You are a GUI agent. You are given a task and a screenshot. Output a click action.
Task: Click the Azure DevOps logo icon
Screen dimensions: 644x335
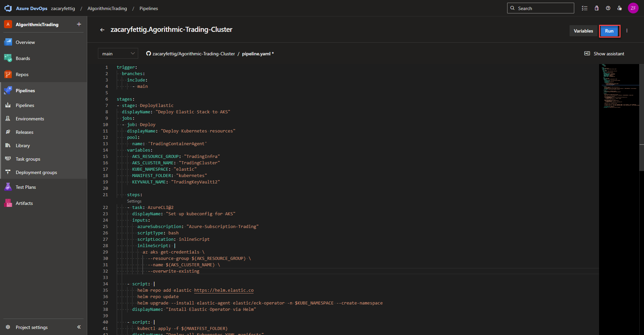[8, 8]
